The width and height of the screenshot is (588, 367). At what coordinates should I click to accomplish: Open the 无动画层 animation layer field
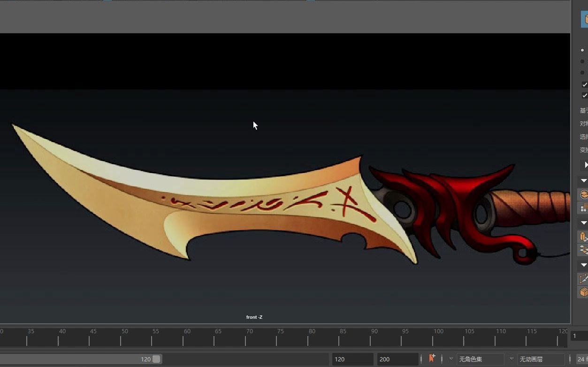541,359
